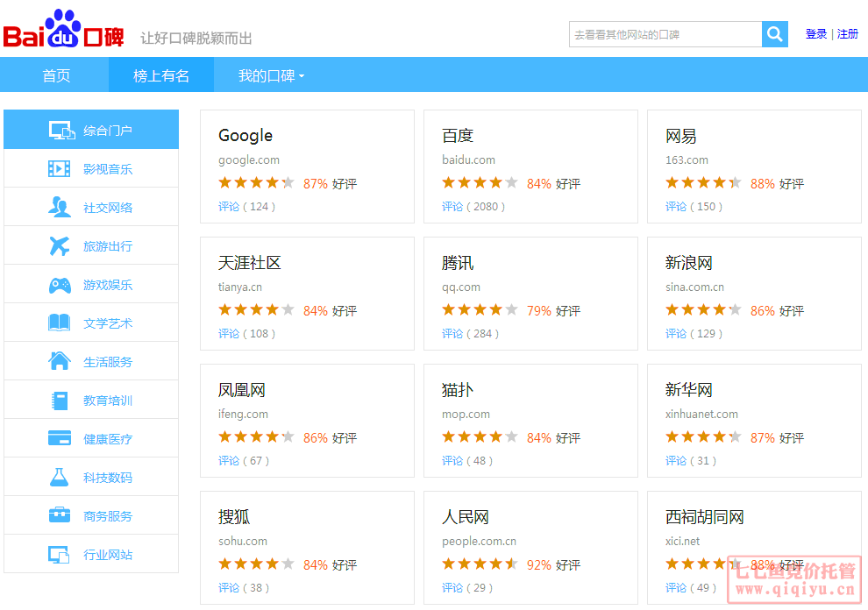Open the 百度 site title
The image size is (868, 610).
coord(458,136)
